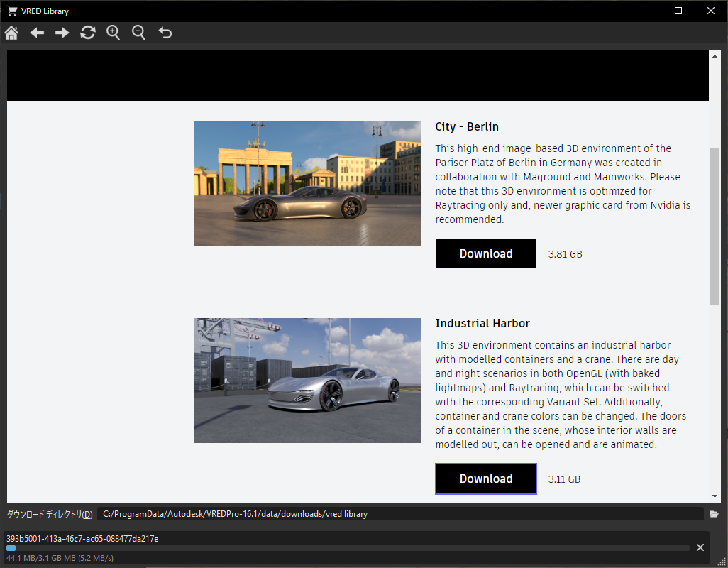
Task: Click the shopping cart icon in title bar
Action: tap(12, 11)
